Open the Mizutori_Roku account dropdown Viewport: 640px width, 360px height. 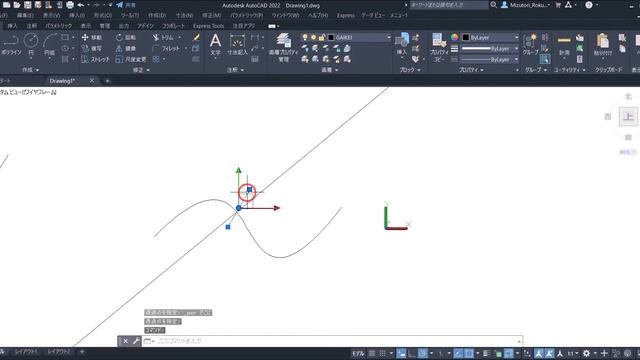[527, 5]
